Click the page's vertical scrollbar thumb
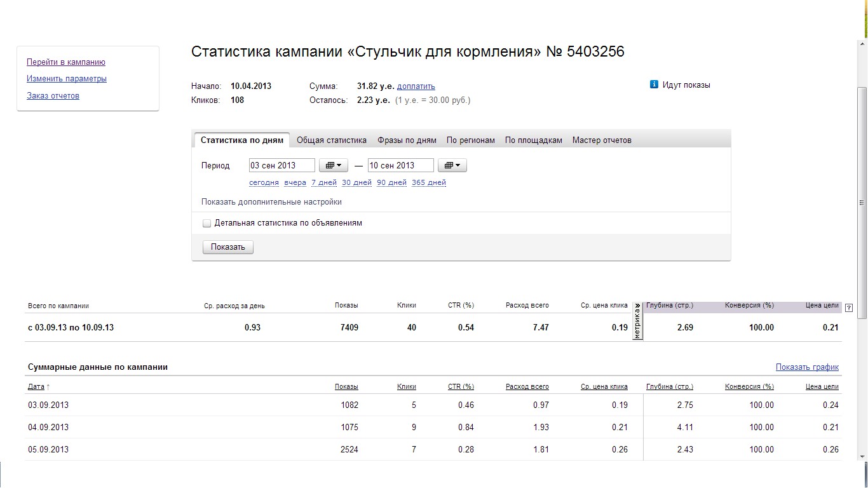The image size is (868, 488). point(862,203)
